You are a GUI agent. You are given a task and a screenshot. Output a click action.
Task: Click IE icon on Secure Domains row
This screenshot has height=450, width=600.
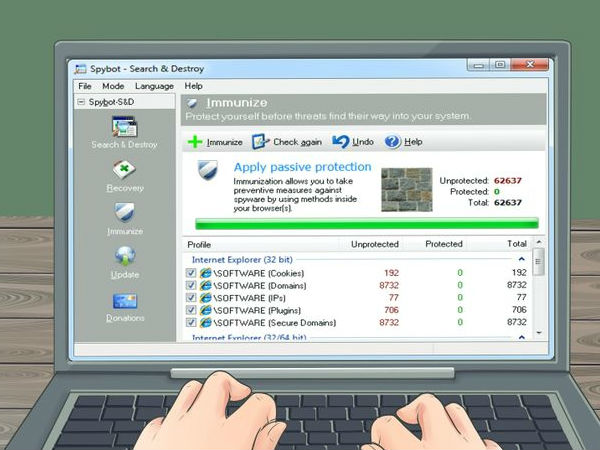coord(205,323)
